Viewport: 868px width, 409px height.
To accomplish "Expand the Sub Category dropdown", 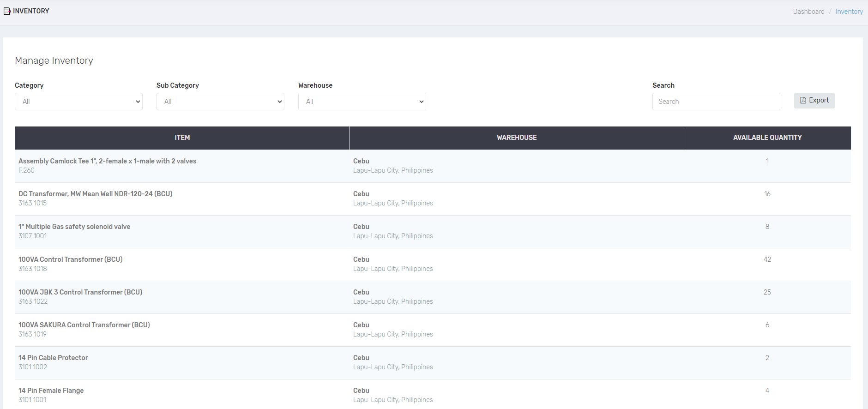I will [x=220, y=102].
